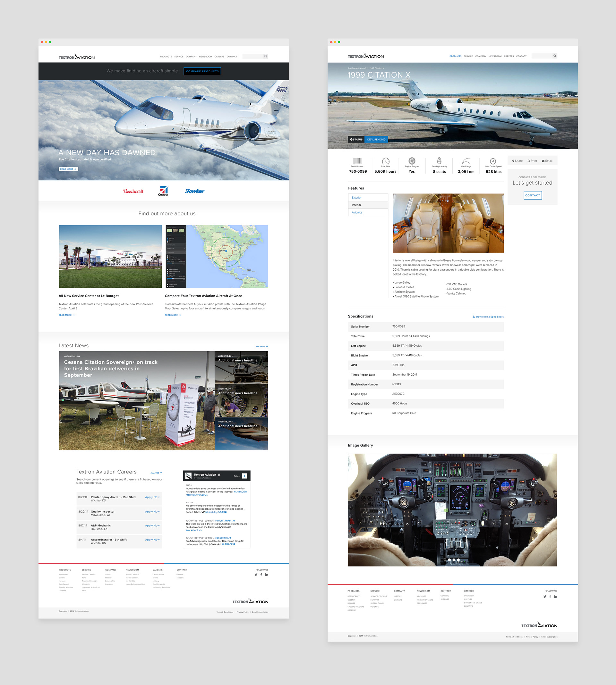Image resolution: width=616 pixels, height=685 pixels.
Task: Click the Total Time clock icon
Action: coord(386,161)
